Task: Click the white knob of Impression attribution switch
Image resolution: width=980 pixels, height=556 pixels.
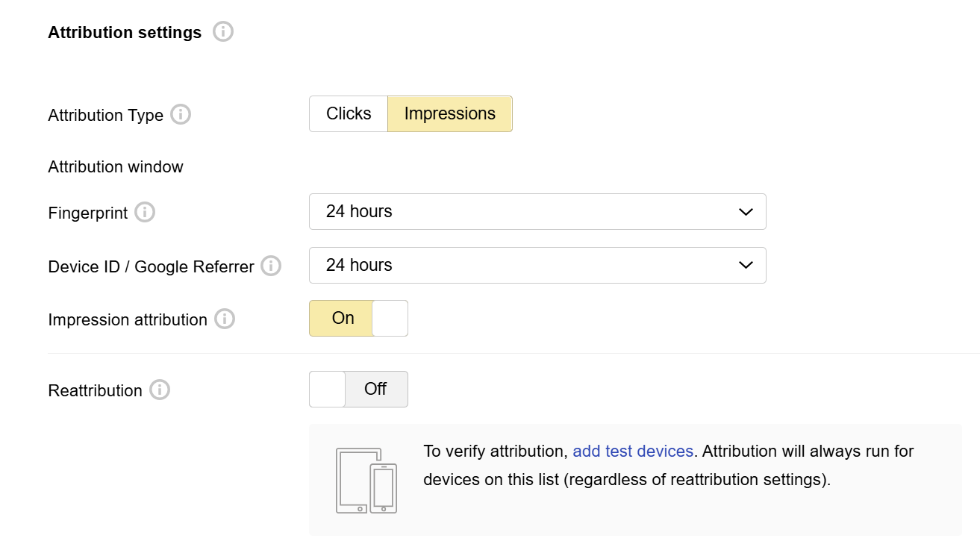Action: 390,319
